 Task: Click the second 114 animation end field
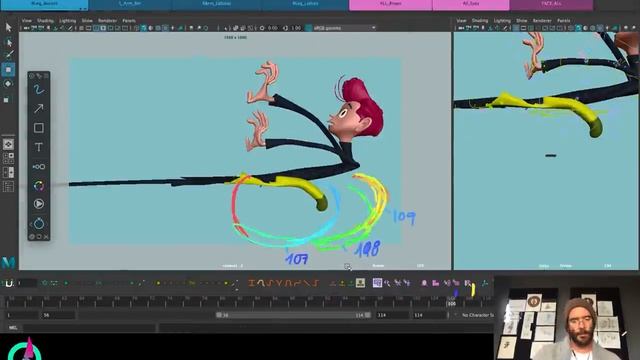(429, 315)
